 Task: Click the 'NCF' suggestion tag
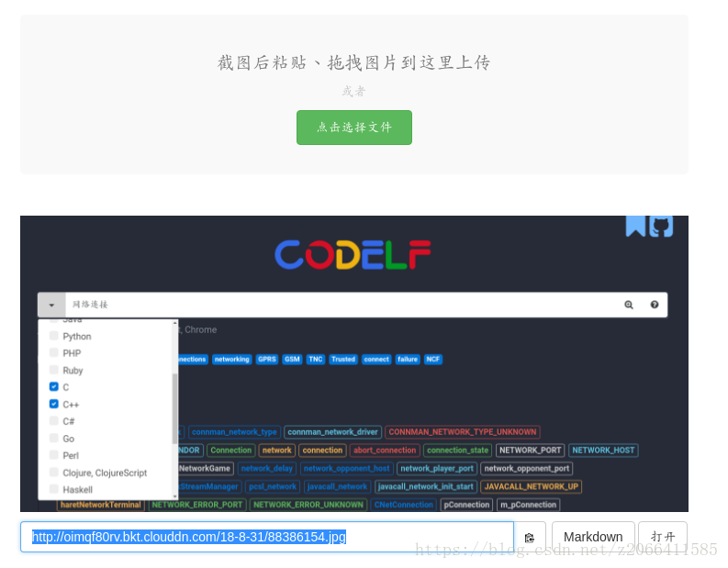(x=433, y=359)
